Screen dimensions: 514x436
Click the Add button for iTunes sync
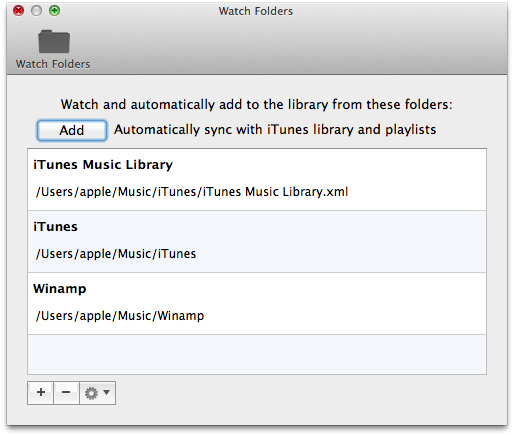point(72,130)
